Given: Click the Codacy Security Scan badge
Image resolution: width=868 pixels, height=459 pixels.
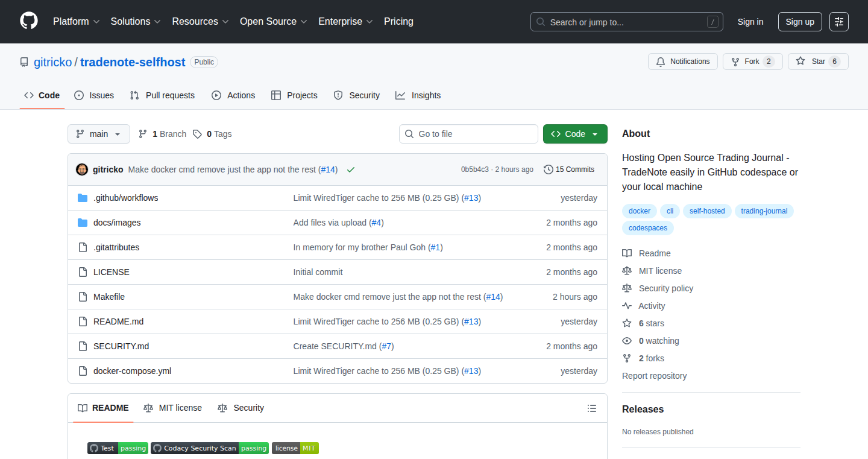Looking at the screenshot, I should (210, 448).
